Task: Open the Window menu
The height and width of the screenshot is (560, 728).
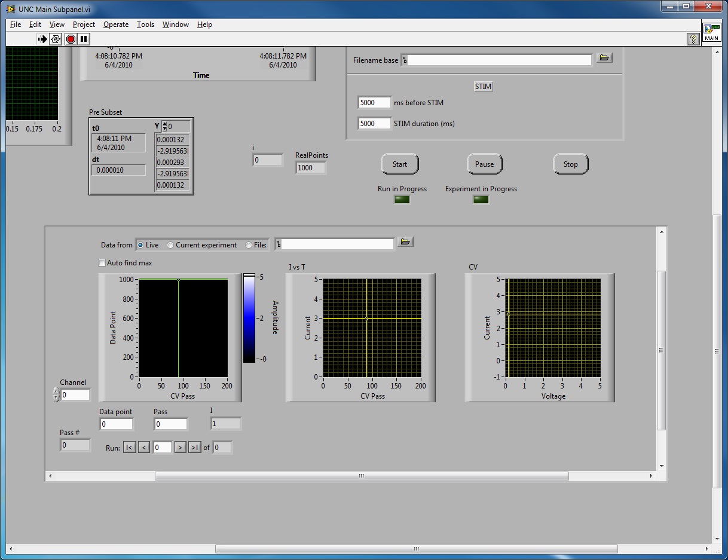Action: pos(176,25)
